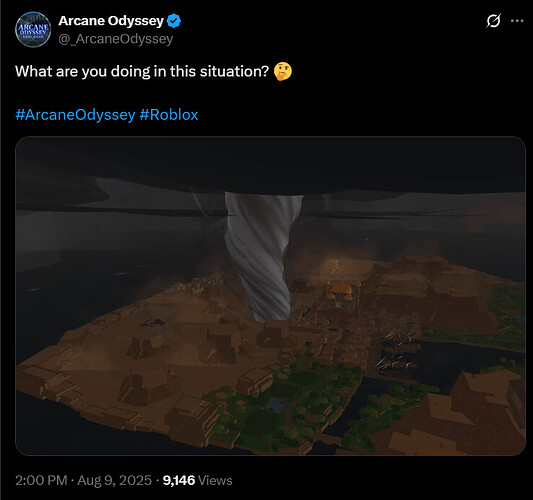Click the thinking face emoji
This screenshot has height=500, width=533.
point(283,71)
